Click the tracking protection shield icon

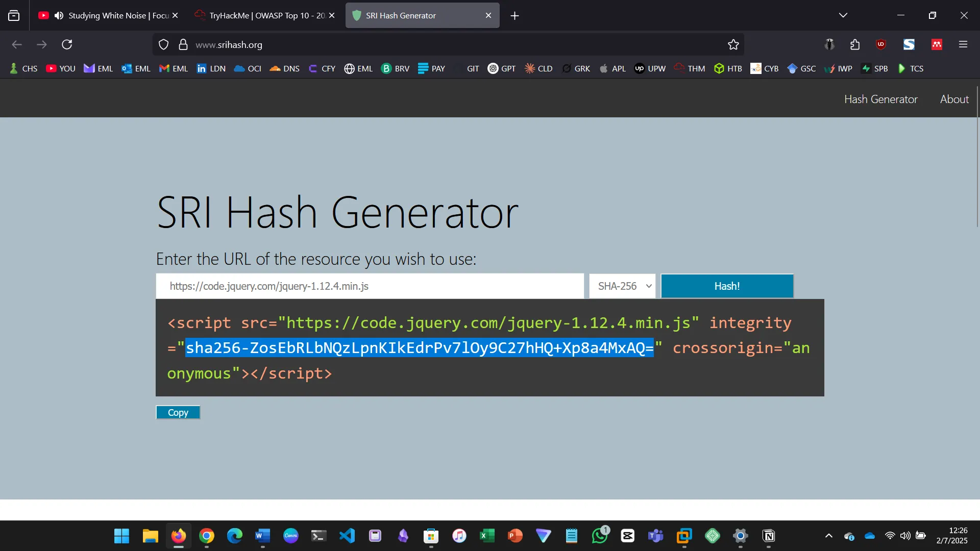point(163,45)
